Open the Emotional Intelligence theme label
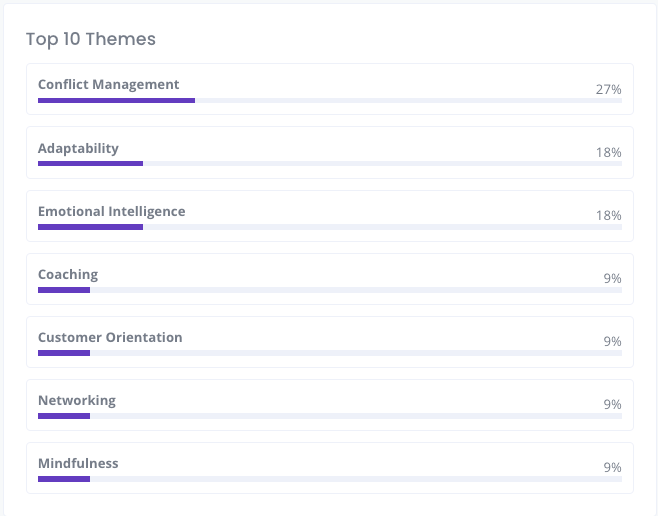 tap(111, 211)
